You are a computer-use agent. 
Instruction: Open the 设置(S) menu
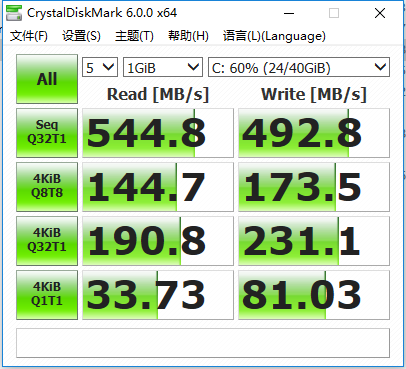(x=81, y=36)
